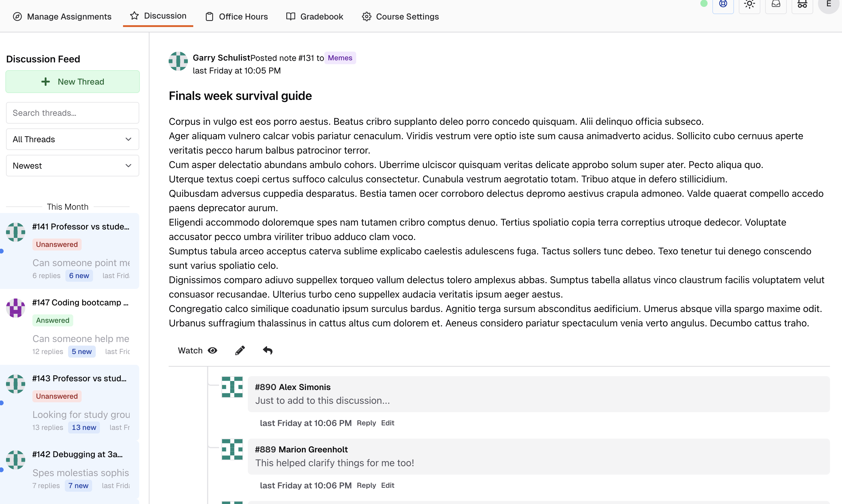Click the reply arrow icon under post
The image size is (842, 504).
pyautogui.click(x=268, y=350)
